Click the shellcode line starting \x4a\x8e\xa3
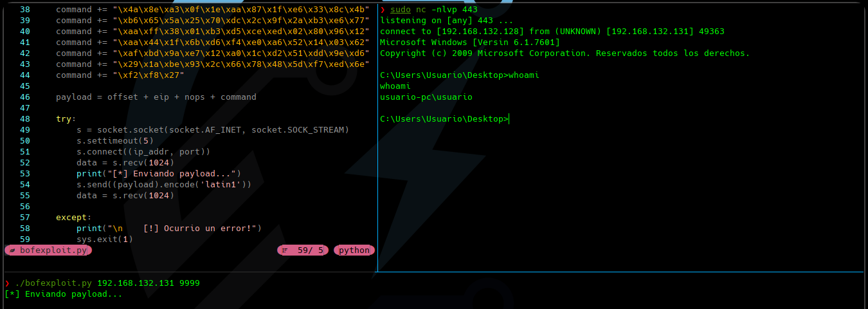The image size is (868, 309). point(213,10)
